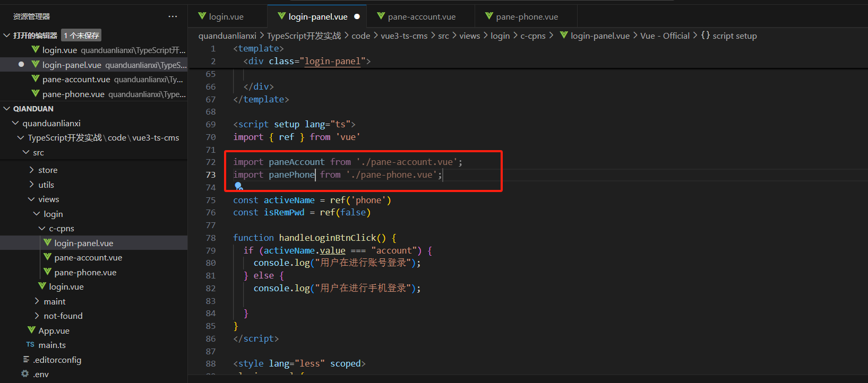Image resolution: width=868 pixels, height=383 pixels.
Task: Click './pane-phone.vue' import path string
Action: coord(391,175)
